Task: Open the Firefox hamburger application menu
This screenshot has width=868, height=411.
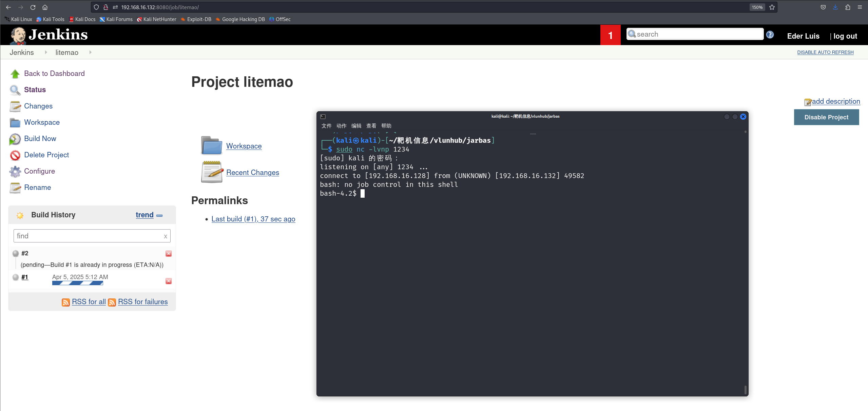Action: pos(860,7)
